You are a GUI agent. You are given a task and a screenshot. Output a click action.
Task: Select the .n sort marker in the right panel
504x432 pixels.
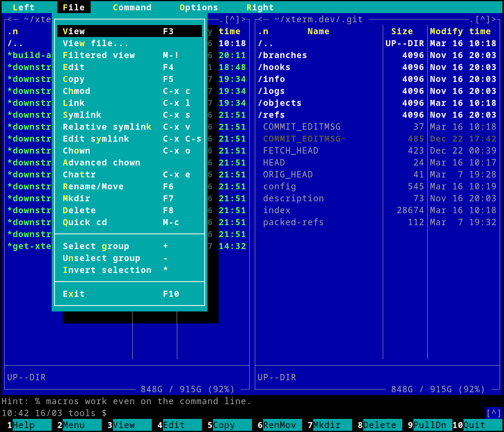tap(263, 31)
